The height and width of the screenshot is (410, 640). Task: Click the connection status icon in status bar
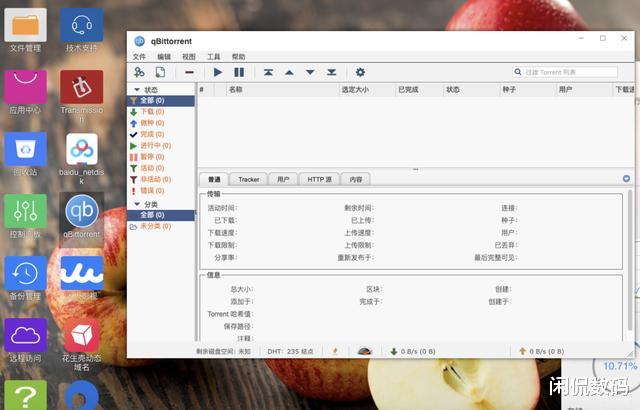click(335, 351)
